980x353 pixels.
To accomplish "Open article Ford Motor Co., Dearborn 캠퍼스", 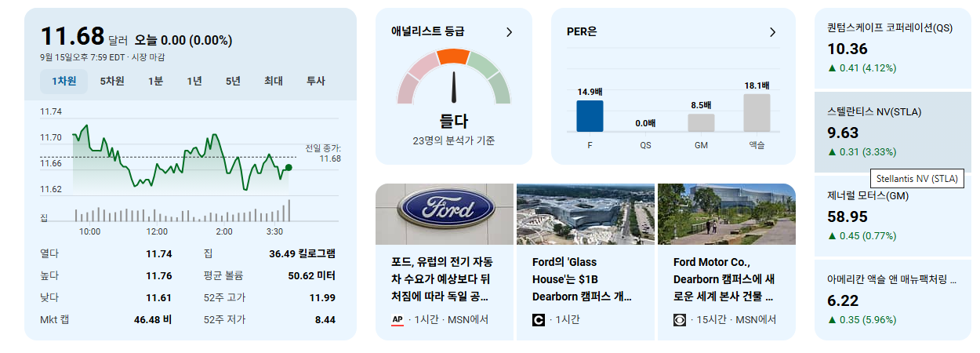I will coord(725,279).
